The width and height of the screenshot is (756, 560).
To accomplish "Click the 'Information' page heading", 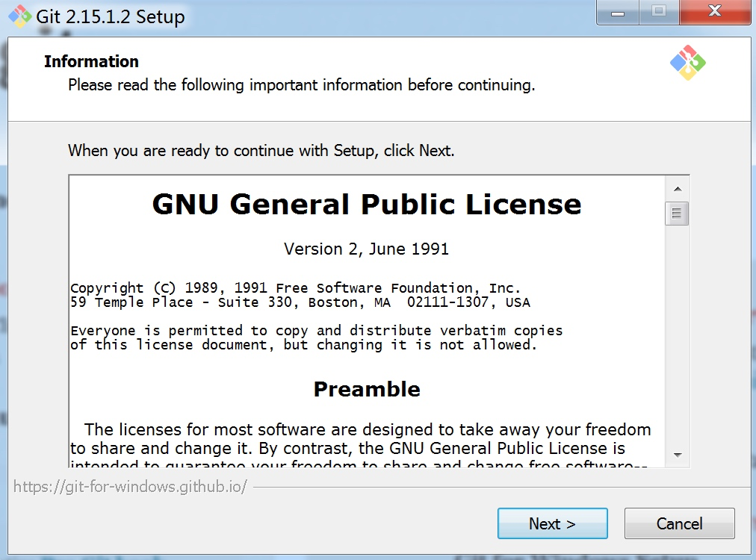I will point(92,62).
